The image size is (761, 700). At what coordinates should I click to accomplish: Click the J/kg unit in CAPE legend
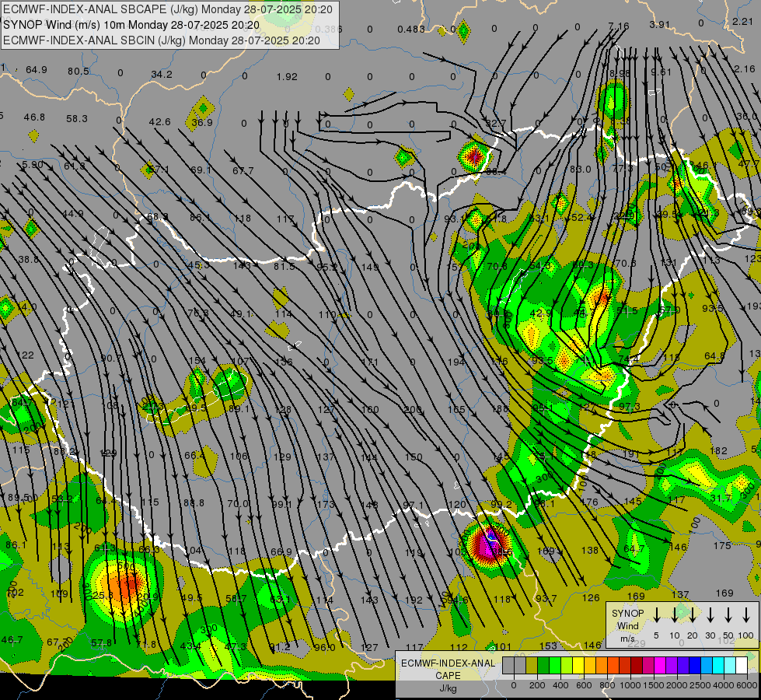(448, 688)
